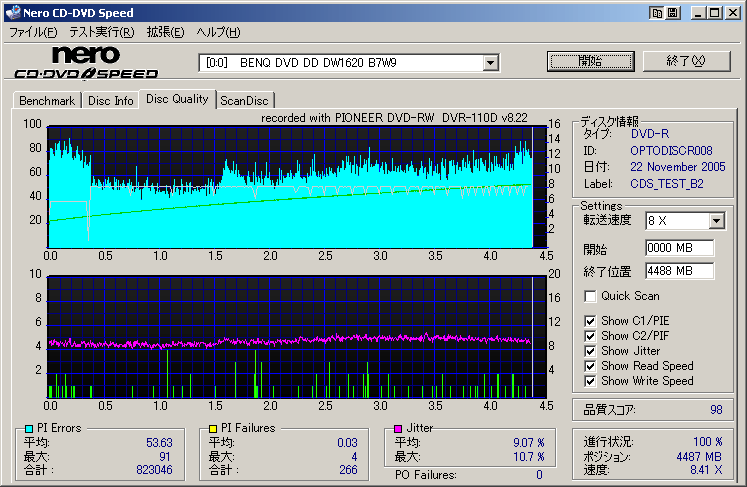Toggle Show C2/PIF checkbox

pyautogui.click(x=590, y=336)
